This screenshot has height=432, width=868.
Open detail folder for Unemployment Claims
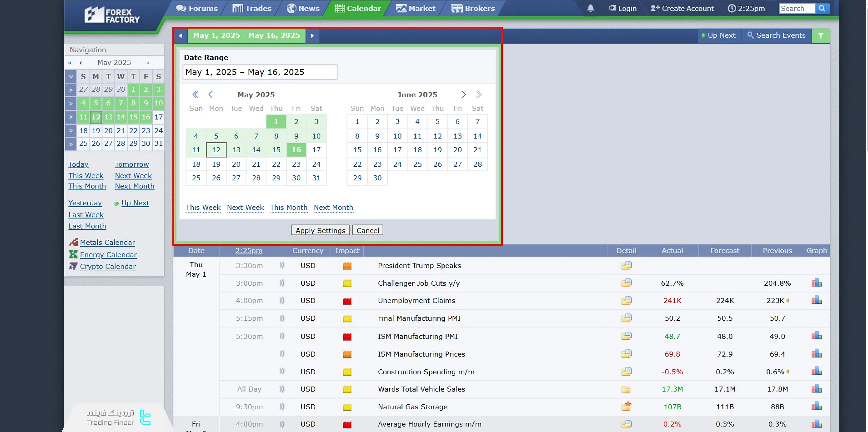click(x=626, y=300)
